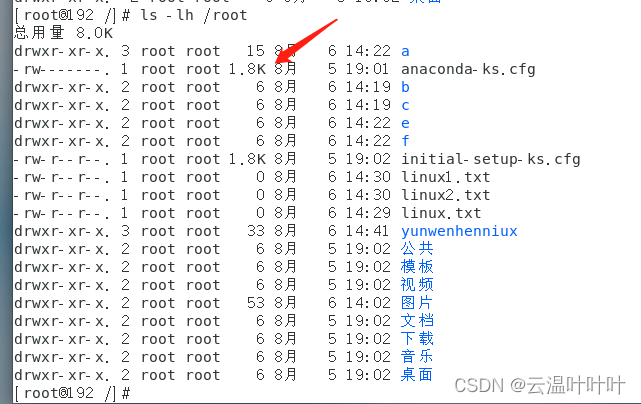Click the yunwenhenniux directory name
The image size is (641, 404).
(459, 231)
